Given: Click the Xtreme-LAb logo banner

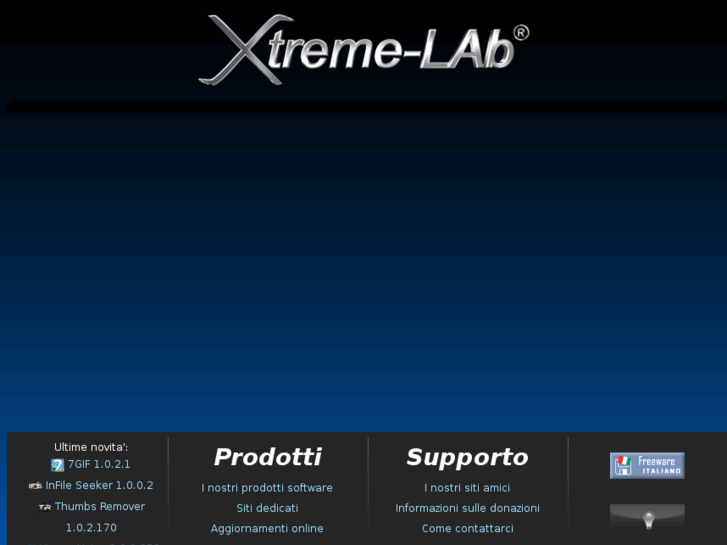Looking at the screenshot, I should [364, 50].
